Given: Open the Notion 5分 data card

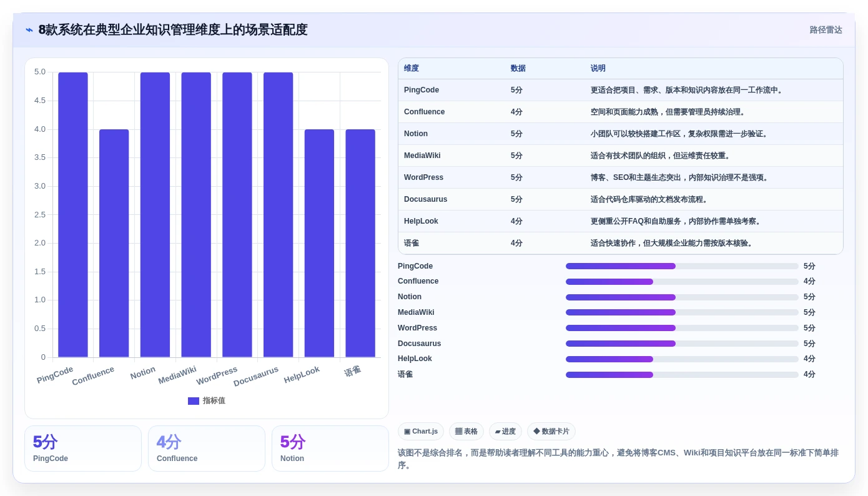Looking at the screenshot, I should 330,449.
